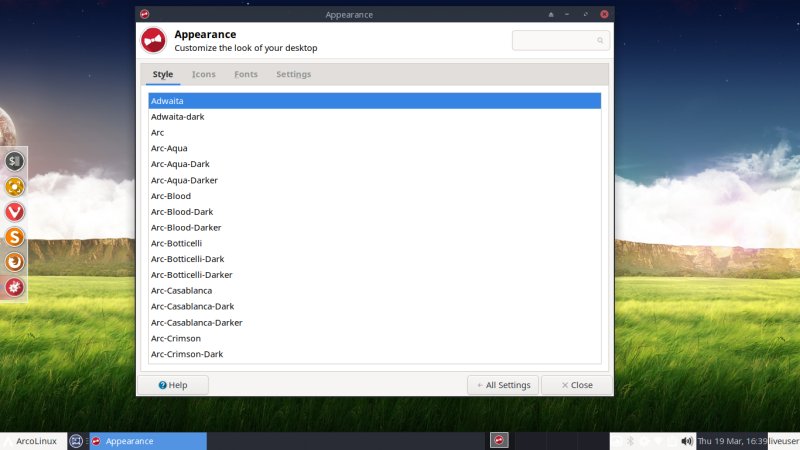Launch the screenshot tool from the dock
Image resolution: width=800 pixels, height=450 pixels.
pos(14,187)
